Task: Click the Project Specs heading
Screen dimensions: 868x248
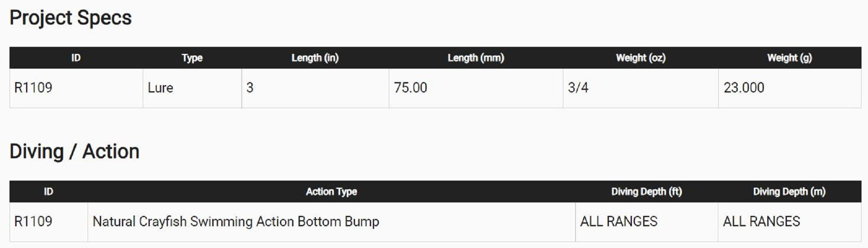Action: coord(70,18)
